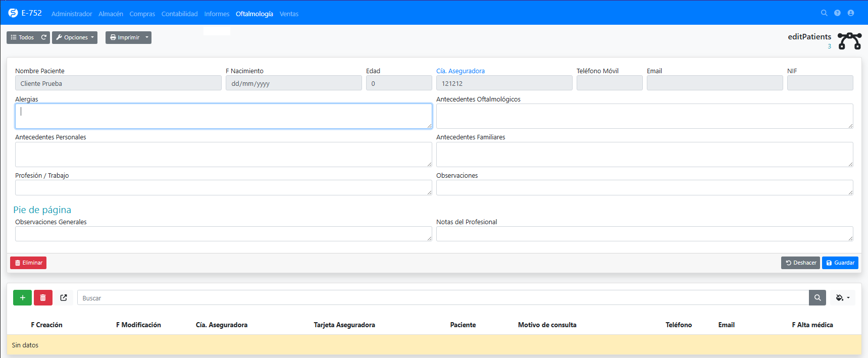Open the Almacén menu
Viewport: 868px width, 358px height.
pos(111,14)
